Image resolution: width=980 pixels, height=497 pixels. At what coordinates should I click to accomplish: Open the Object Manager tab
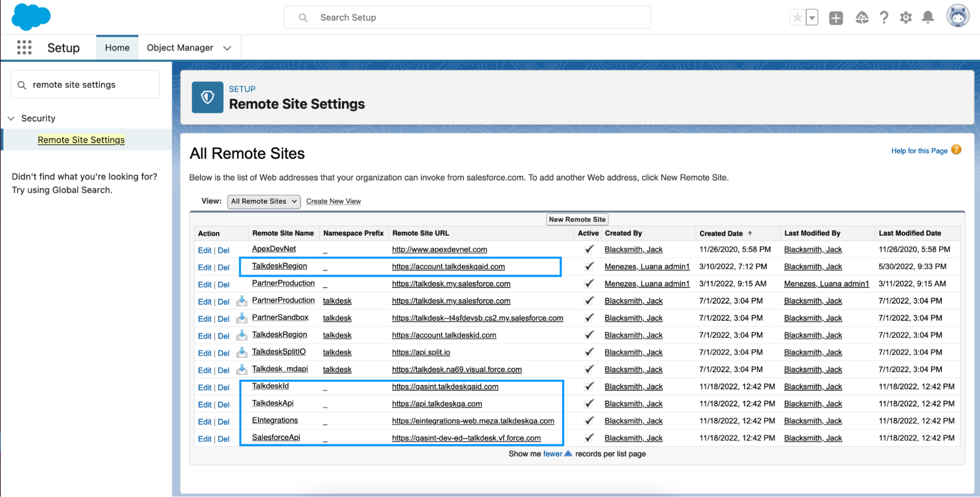pos(180,48)
